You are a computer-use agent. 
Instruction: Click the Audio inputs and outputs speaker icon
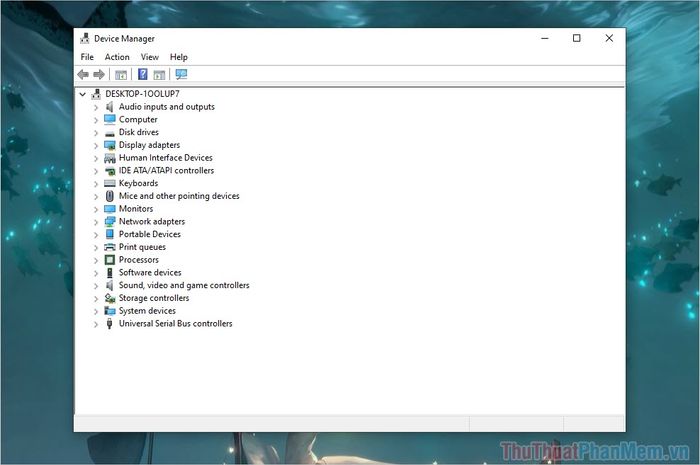(109, 107)
